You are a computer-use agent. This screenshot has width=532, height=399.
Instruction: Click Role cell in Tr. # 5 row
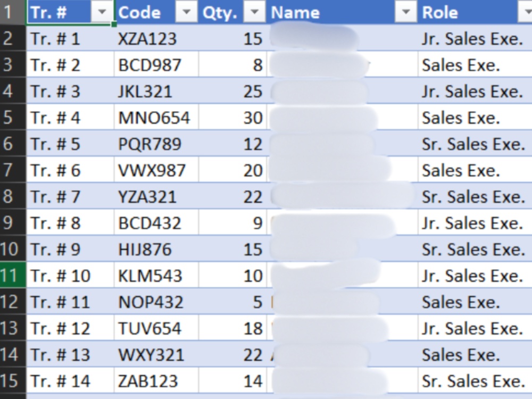[x=475, y=144]
